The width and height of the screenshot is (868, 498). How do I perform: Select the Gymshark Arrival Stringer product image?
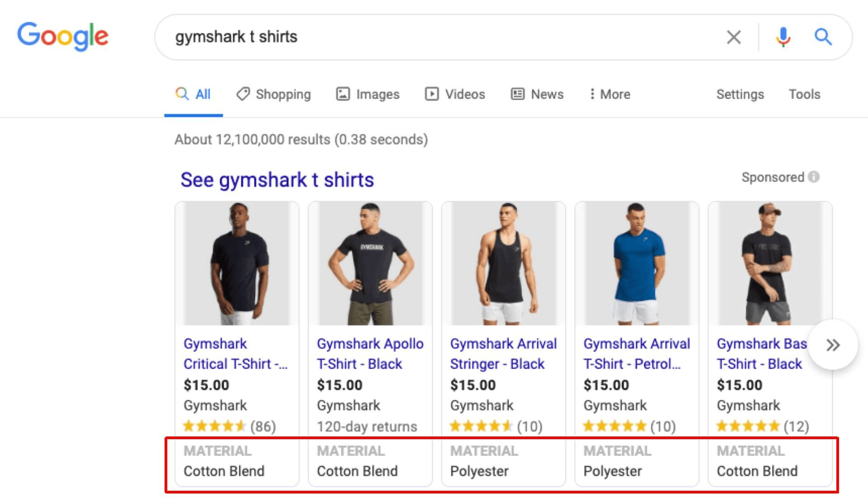pyautogui.click(x=503, y=264)
